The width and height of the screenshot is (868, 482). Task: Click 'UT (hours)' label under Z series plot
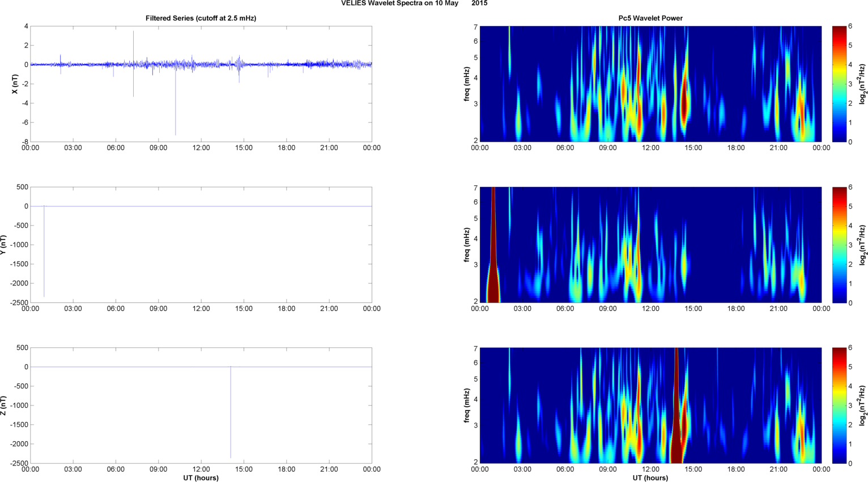tap(201, 478)
